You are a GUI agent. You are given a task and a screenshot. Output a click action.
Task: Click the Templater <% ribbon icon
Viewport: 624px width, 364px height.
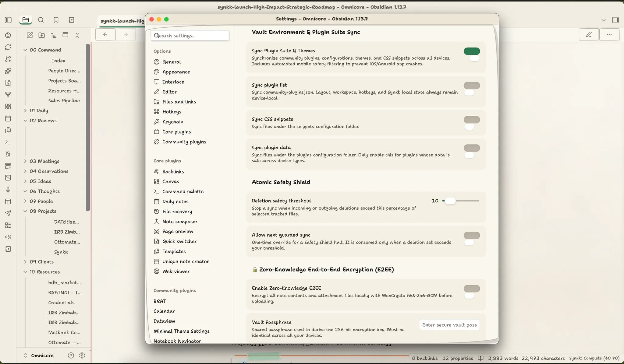[8, 237]
